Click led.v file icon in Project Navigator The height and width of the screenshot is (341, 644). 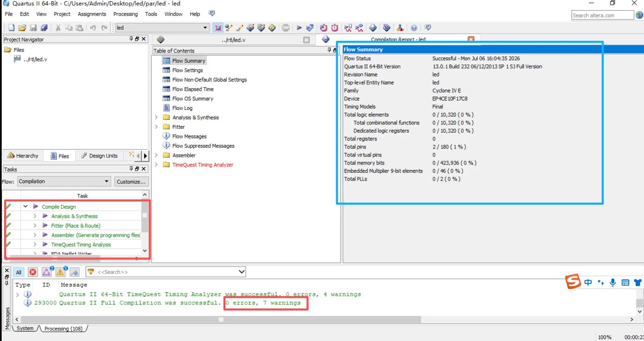pos(17,59)
